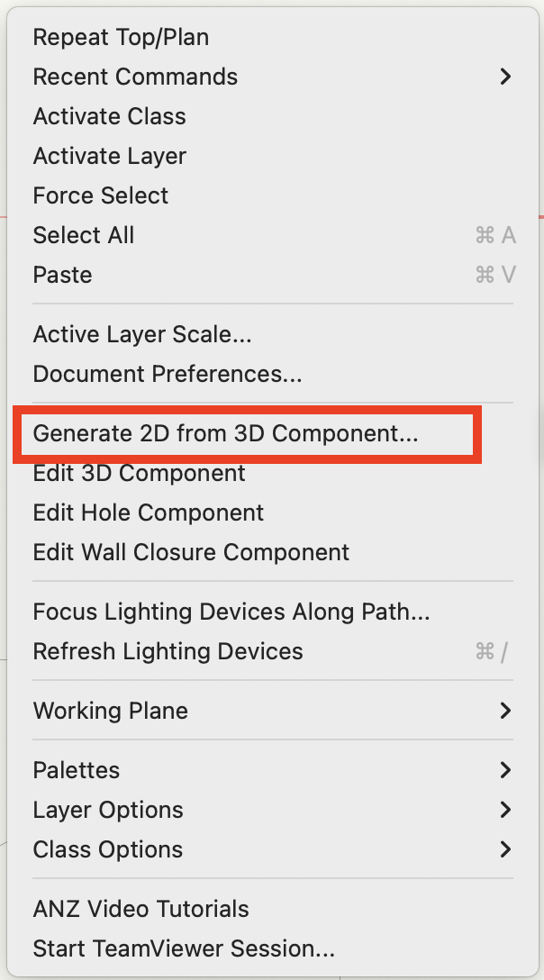The width and height of the screenshot is (544, 980).
Task: Click Activate Class menu entry
Action: [109, 116]
